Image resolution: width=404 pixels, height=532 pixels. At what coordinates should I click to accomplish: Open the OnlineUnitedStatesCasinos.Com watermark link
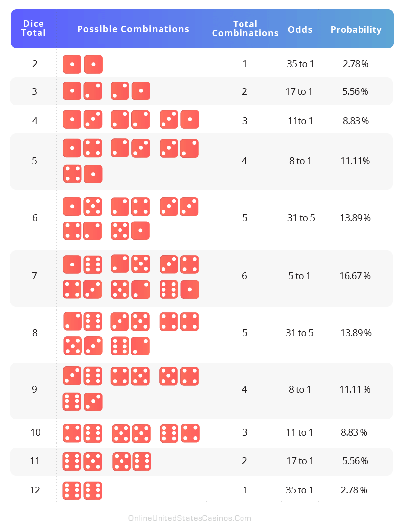(x=190, y=518)
